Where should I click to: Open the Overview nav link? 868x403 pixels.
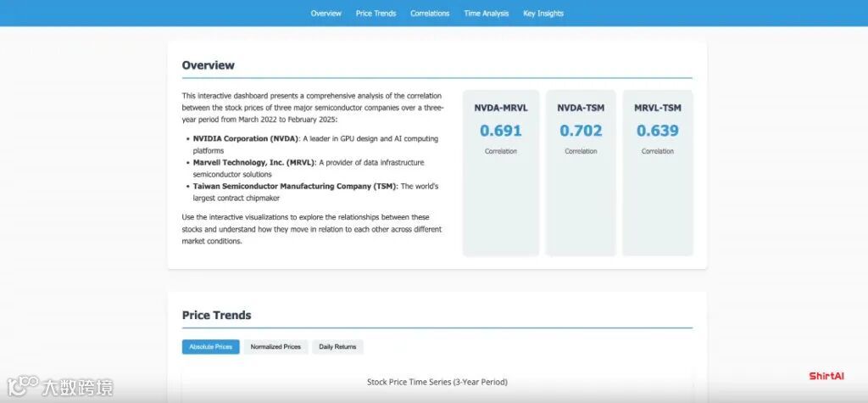[326, 14]
